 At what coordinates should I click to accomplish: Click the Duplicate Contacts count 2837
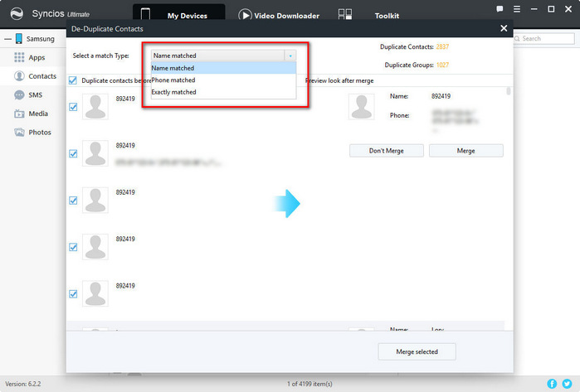pos(442,47)
